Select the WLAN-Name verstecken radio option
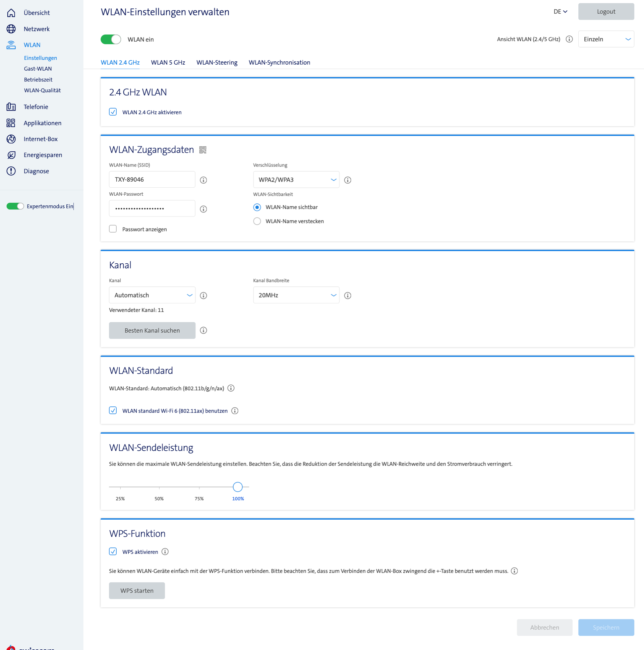 (x=257, y=221)
